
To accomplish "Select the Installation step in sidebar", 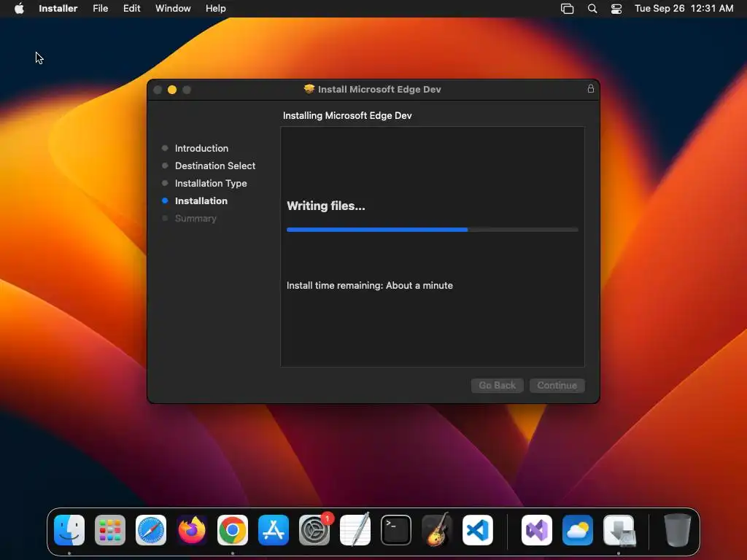I will click(x=201, y=201).
